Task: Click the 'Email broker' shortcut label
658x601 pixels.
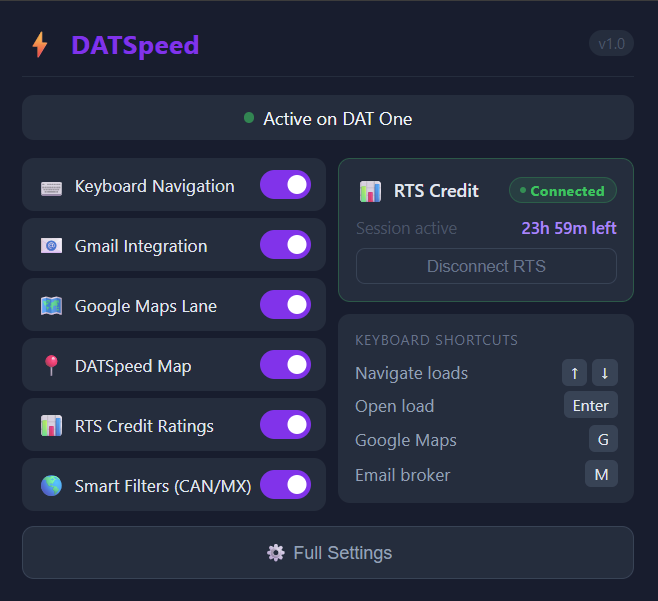Action: click(x=402, y=475)
